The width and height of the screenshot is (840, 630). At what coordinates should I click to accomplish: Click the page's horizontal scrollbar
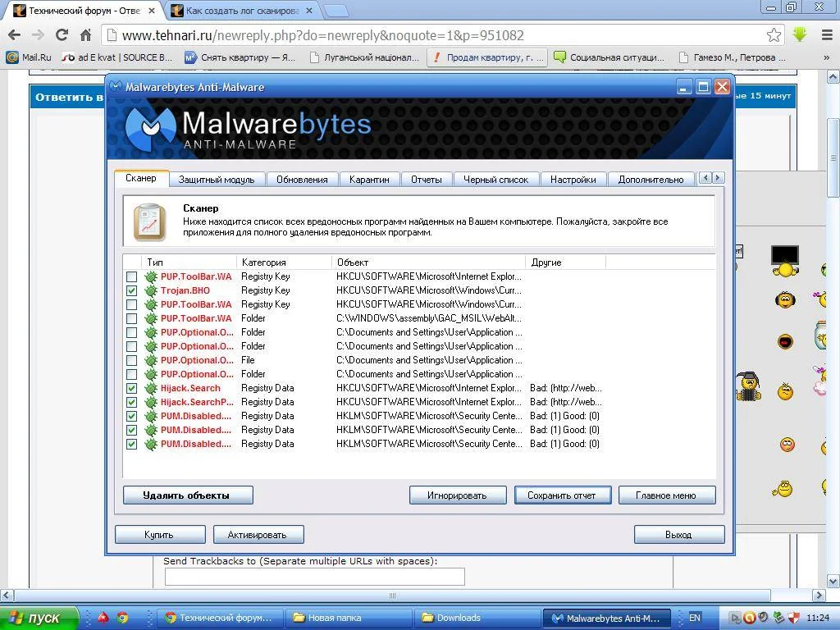392,596
